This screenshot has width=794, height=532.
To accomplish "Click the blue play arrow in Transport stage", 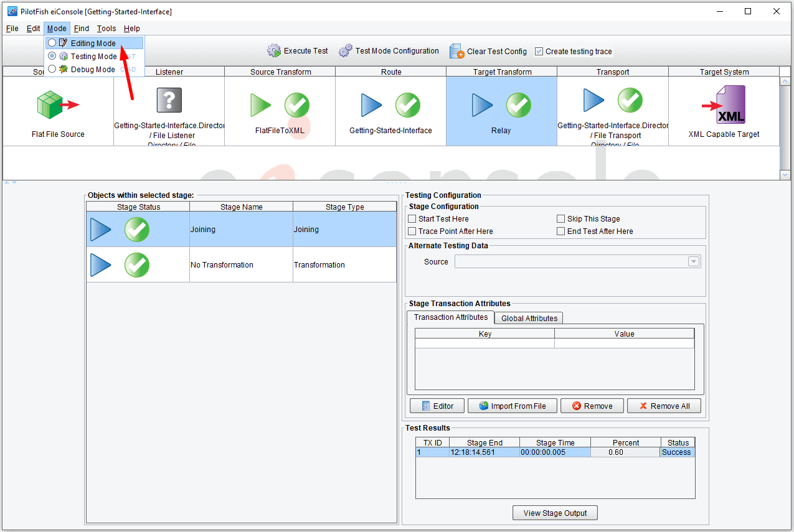I will (594, 100).
